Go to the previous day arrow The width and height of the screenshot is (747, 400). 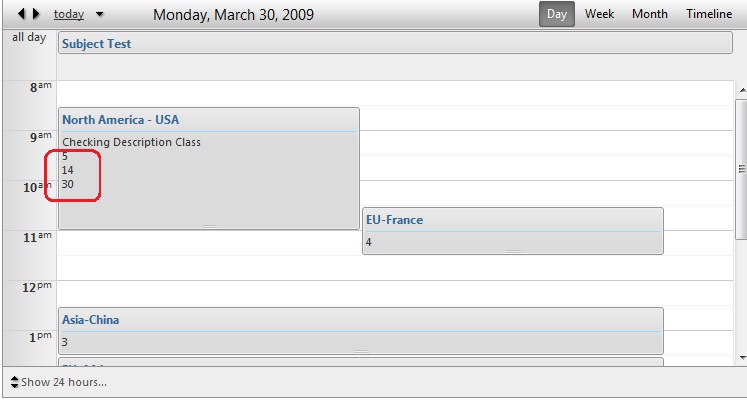point(22,15)
